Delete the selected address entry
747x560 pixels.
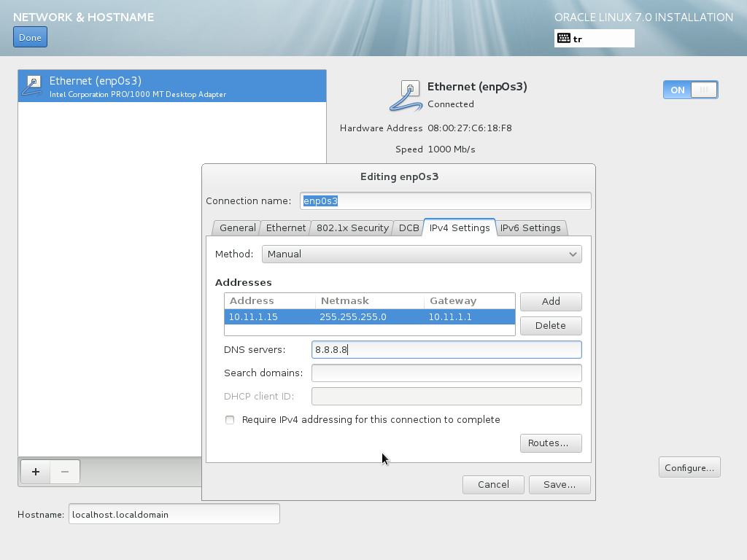pos(550,325)
